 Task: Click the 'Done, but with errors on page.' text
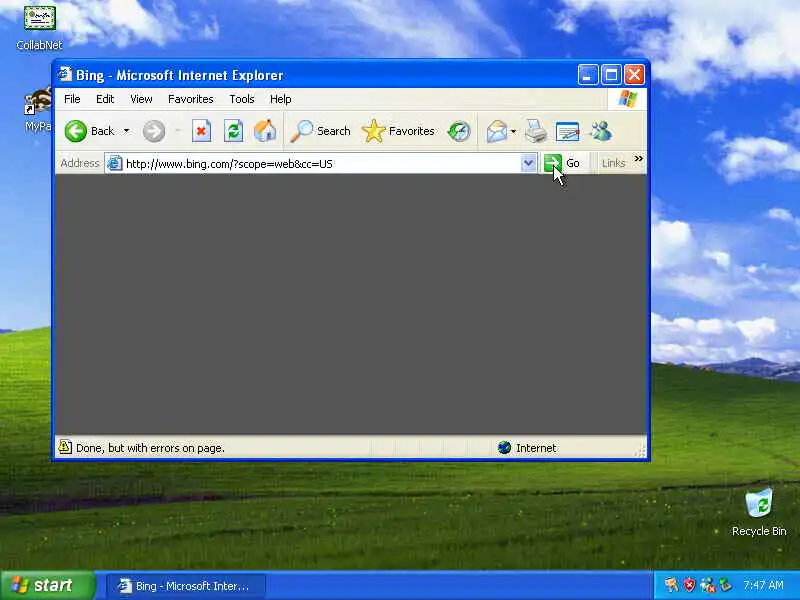click(150, 448)
